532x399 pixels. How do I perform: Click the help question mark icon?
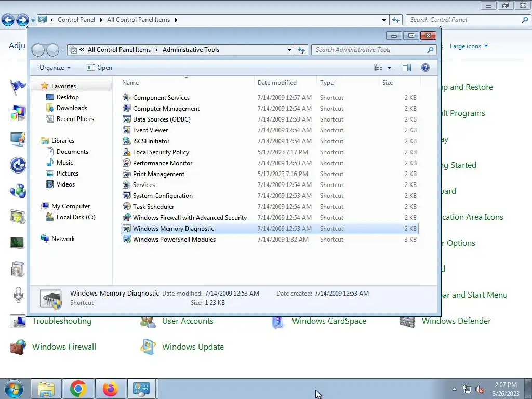[x=425, y=68]
